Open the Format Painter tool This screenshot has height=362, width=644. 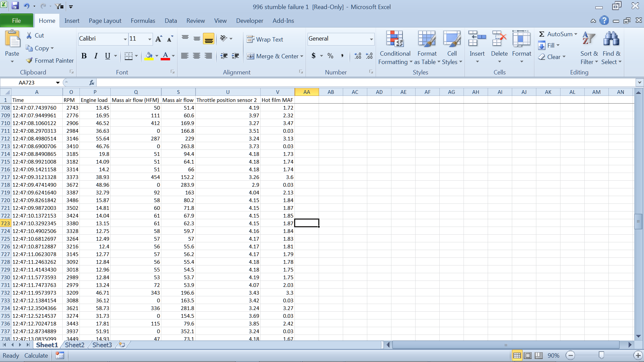pos(49,61)
